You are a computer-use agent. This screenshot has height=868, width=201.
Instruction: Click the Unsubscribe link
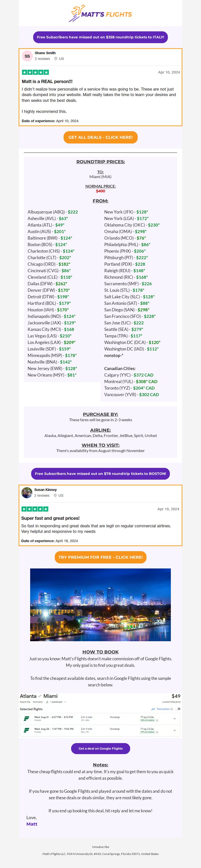click(100, 846)
